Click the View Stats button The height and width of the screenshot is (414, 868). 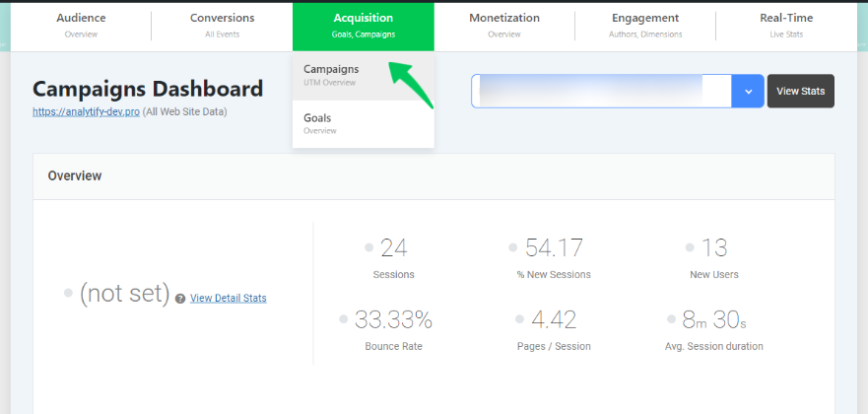(x=800, y=92)
